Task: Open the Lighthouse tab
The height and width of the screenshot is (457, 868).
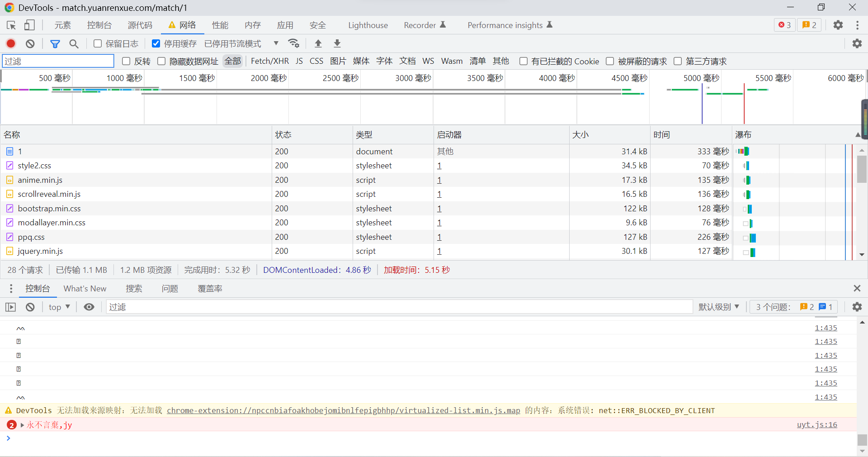Action: click(x=368, y=25)
